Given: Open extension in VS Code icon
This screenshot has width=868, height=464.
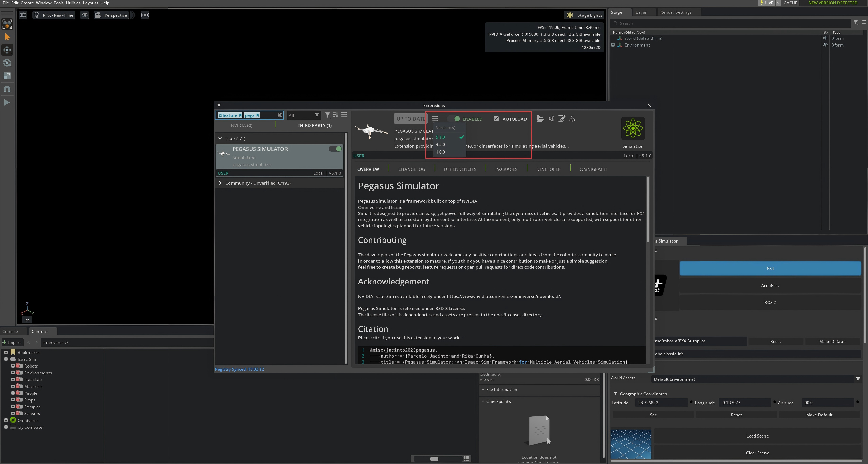Looking at the screenshot, I should pyautogui.click(x=551, y=119).
